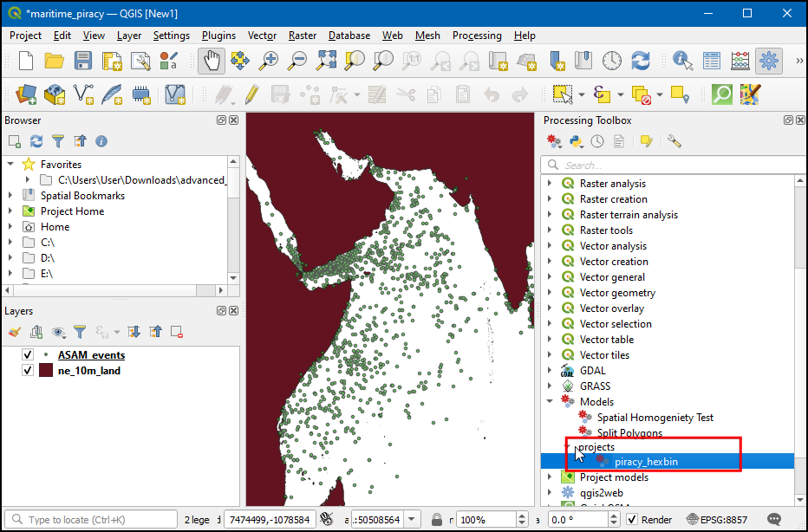This screenshot has height=532, width=808.
Task: Click the filter icon in Browser panel
Action: coord(58,141)
